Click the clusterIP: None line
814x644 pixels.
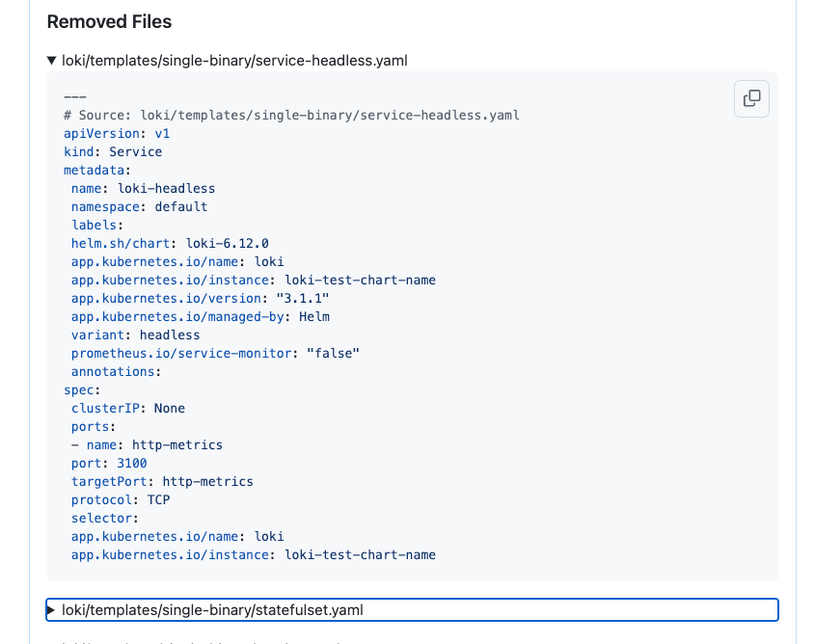pos(127,408)
